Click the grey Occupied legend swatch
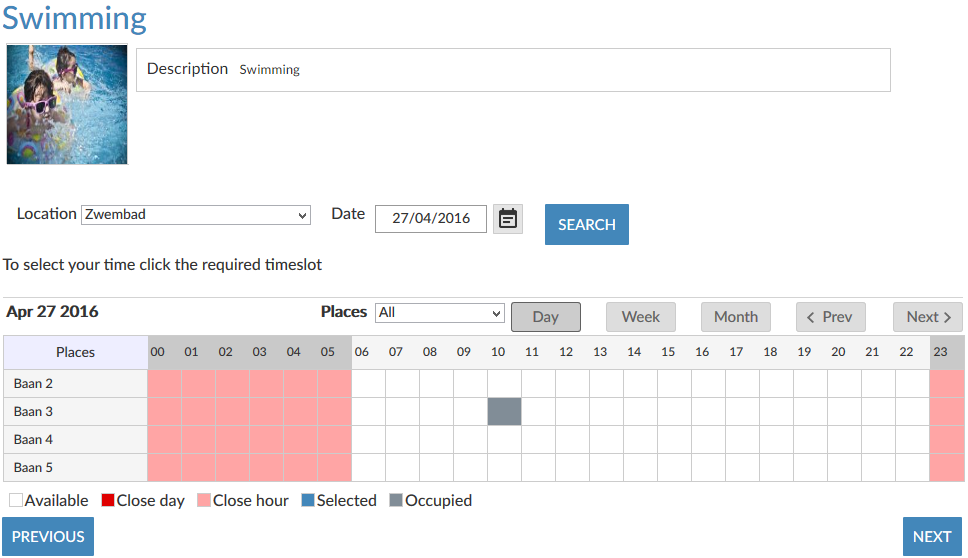Image resolution: width=968 pixels, height=558 pixels. [x=396, y=500]
